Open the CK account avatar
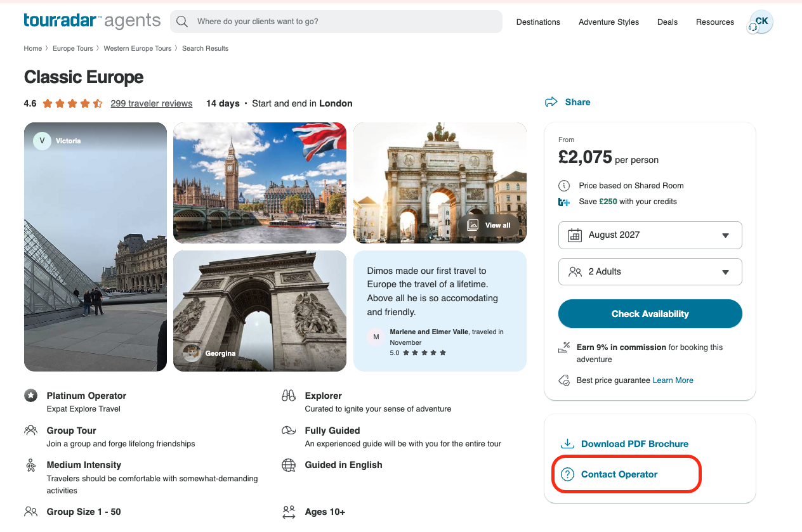802x532 pixels. click(761, 22)
